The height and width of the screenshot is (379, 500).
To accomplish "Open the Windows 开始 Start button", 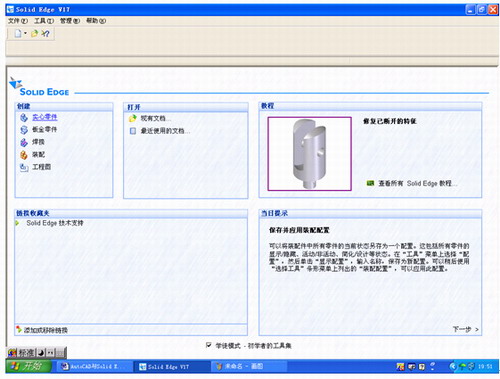I will (x=29, y=366).
